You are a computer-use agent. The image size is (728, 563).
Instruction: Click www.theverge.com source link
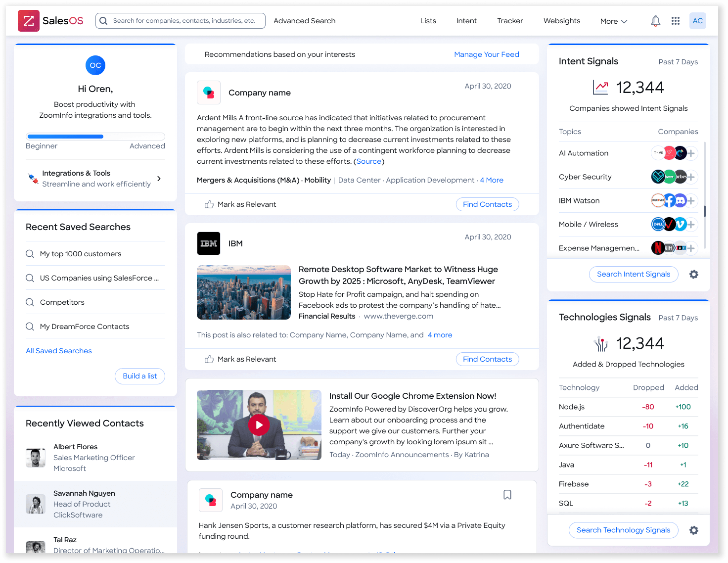point(399,316)
